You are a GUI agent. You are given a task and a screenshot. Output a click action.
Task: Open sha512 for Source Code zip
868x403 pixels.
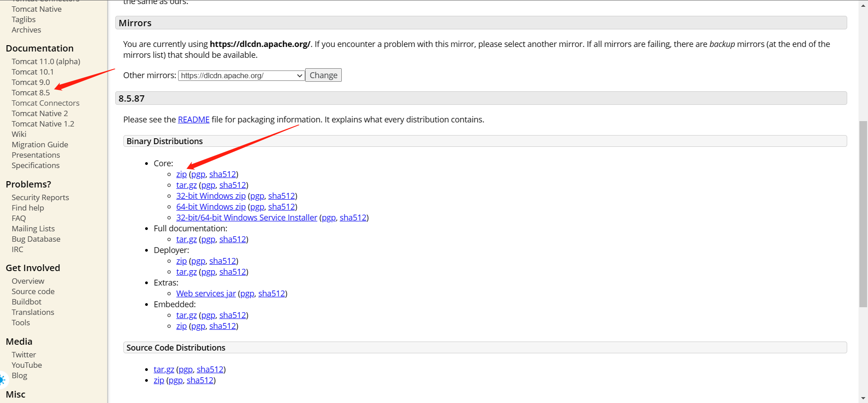click(x=199, y=380)
